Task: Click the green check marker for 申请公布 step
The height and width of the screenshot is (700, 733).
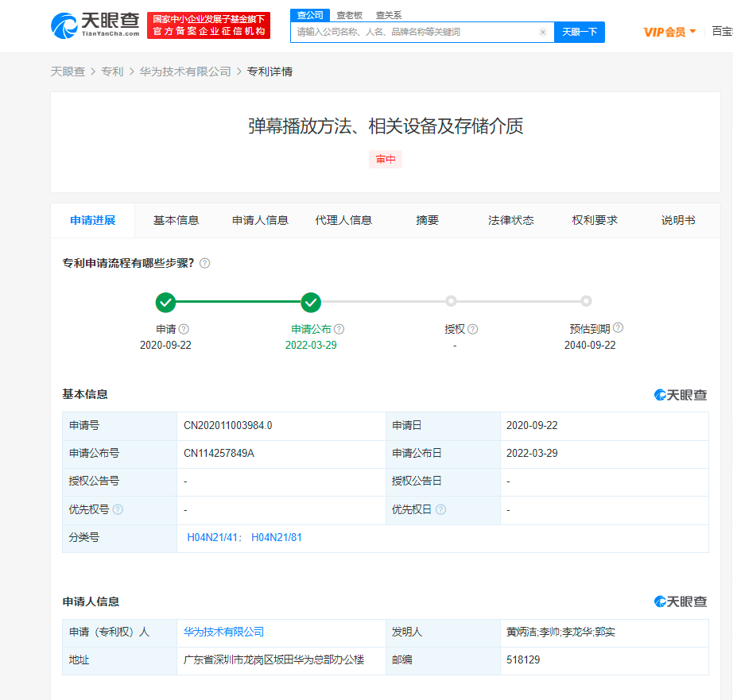Action: (311, 303)
